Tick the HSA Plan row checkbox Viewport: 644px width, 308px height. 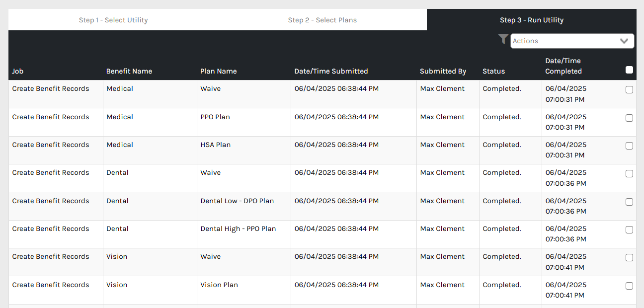629,146
